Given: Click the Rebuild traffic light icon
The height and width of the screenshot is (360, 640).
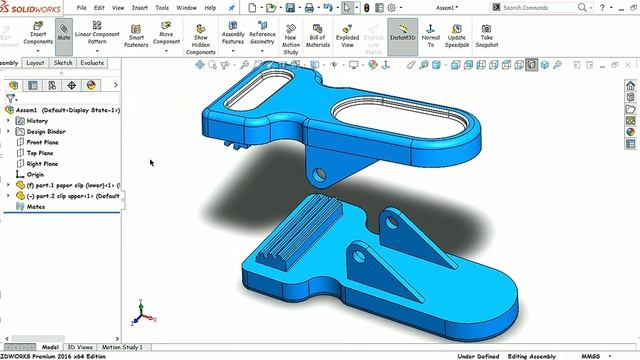Looking at the screenshot, I should pos(367,8).
